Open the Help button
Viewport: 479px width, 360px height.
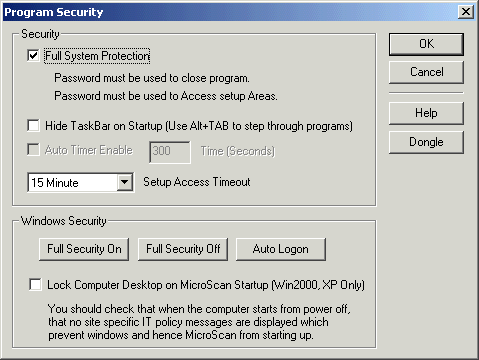point(426,113)
